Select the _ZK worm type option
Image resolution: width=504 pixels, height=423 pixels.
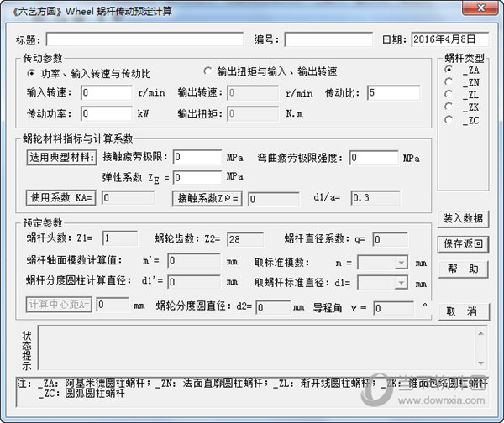click(449, 107)
